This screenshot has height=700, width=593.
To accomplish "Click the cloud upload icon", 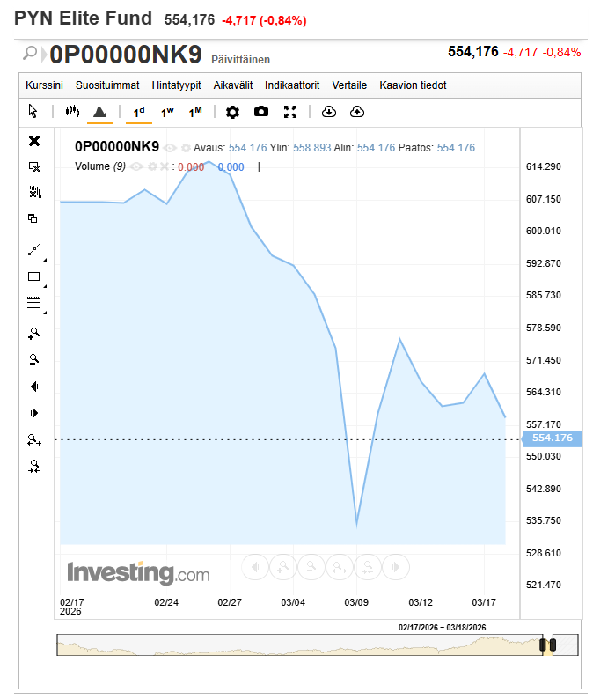I will pos(357,112).
